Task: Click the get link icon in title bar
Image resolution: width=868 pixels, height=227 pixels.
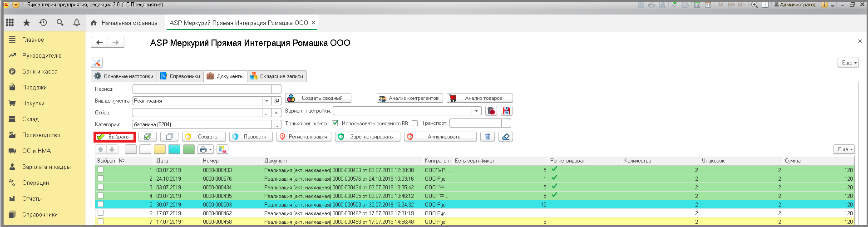Action: [x=675, y=5]
